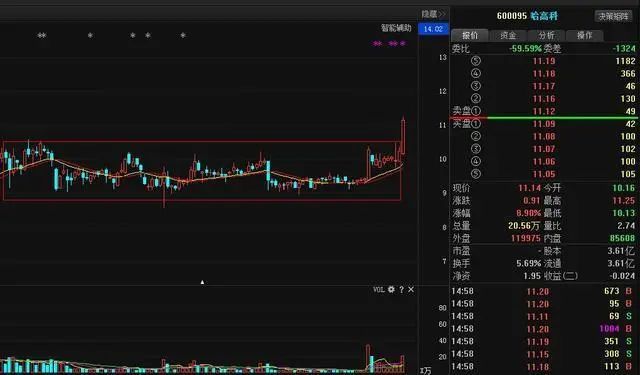The height and width of the screenshot is (375, 640).
Task: Select sell-5 price 11.19 in the order book
Action: [544, 61]
